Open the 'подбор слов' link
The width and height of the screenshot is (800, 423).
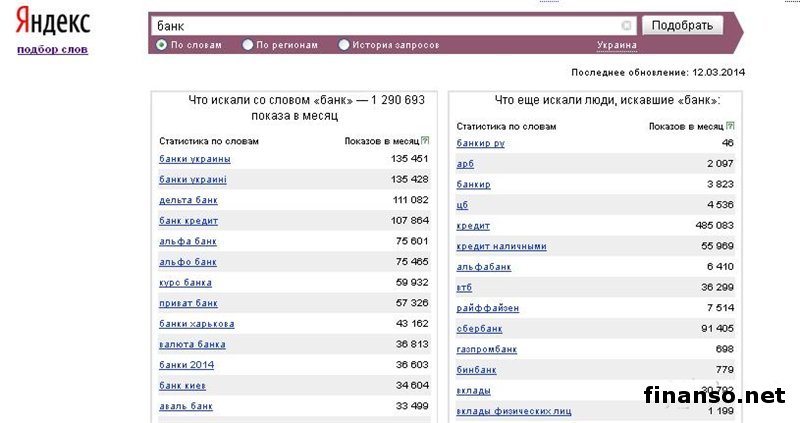pyautogui.click(x=52, y=49)
